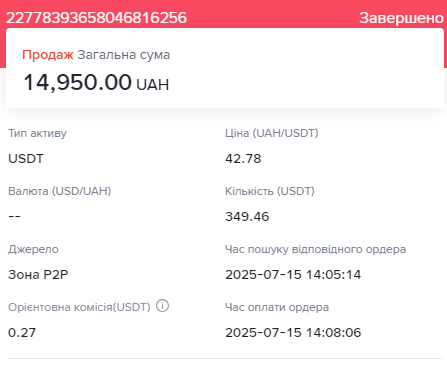Select the quantity value 349.46
The height and width of the screenshot is (366, 447).
pos(247,217)
